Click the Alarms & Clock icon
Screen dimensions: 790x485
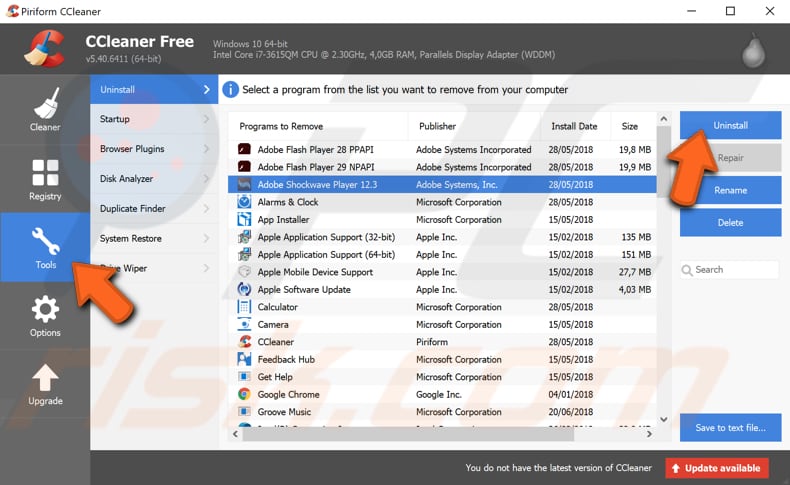(x=244, y=202)
